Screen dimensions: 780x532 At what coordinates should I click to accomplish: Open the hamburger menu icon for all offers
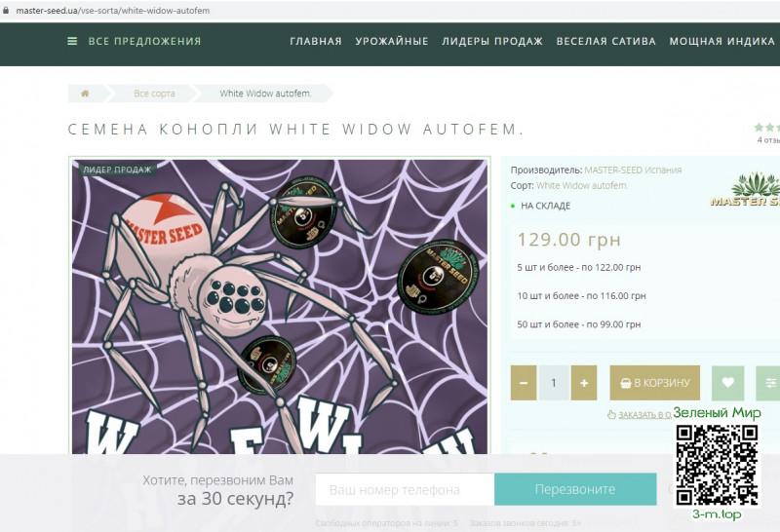72,41
